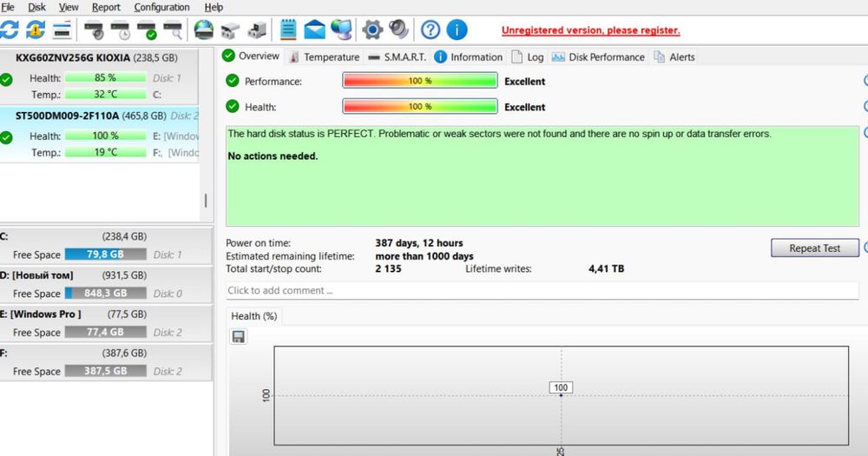Click the KIOXIA 85 % health bar
868x456 pixels.
click(x=105, y=77)
